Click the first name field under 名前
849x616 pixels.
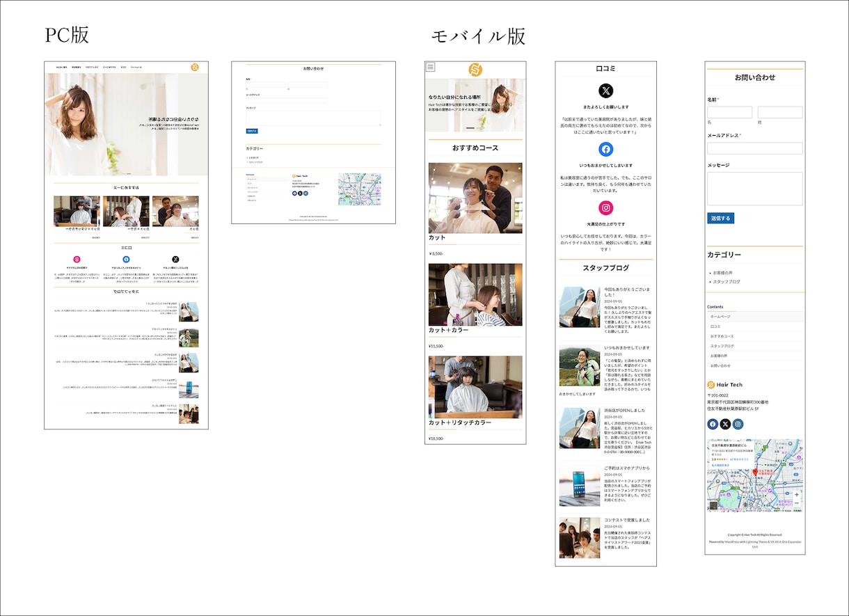(x=729, y=112)
